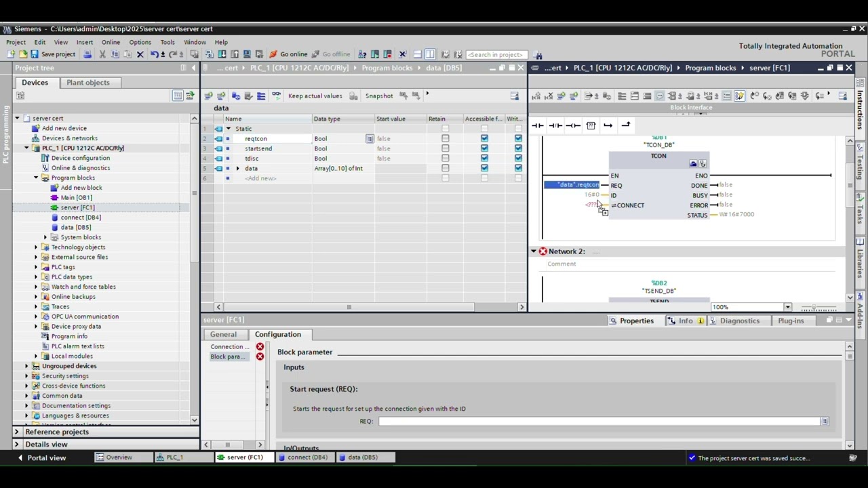Click the Download to device icon
This screenshot has width=868, height=488.
coord(222,54)
